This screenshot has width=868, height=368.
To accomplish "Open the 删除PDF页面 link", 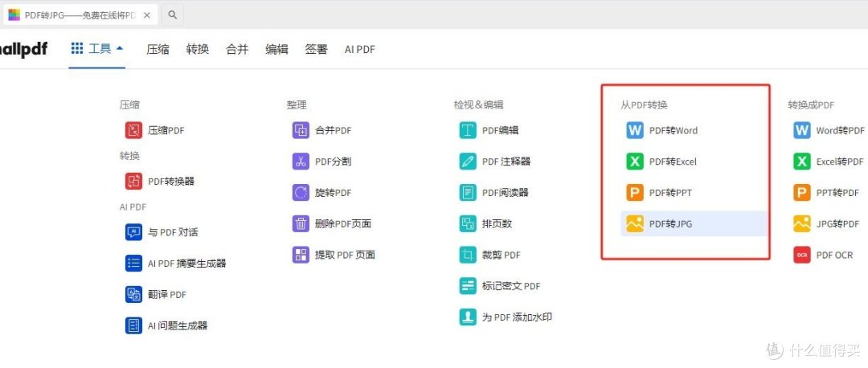I will tap(343, 223).
